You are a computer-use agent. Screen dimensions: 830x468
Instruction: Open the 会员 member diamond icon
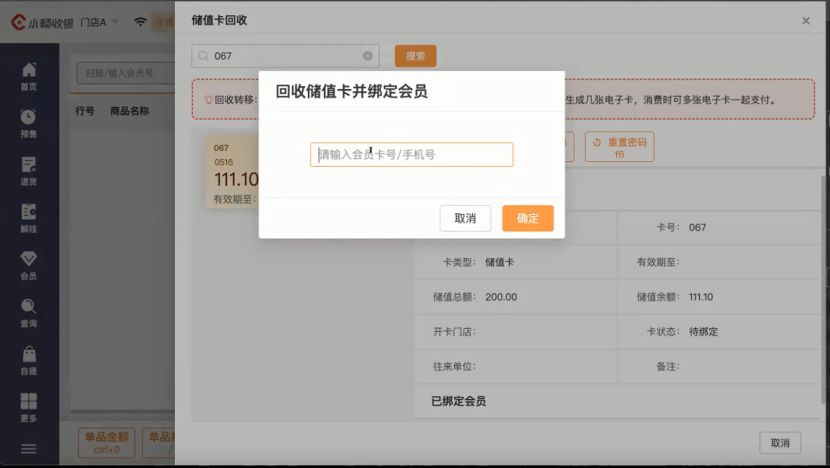tap(29, 265)
